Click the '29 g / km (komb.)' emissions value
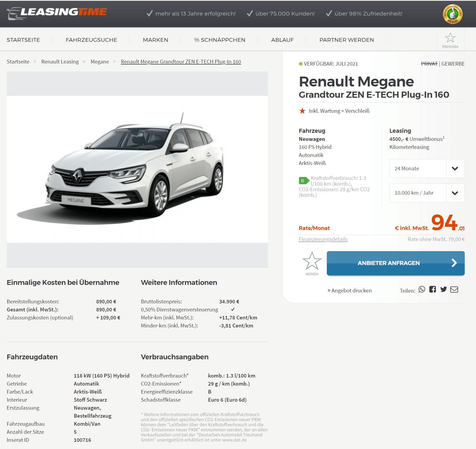The width and height of the screenshot is (476, 449). click(229, 384)
